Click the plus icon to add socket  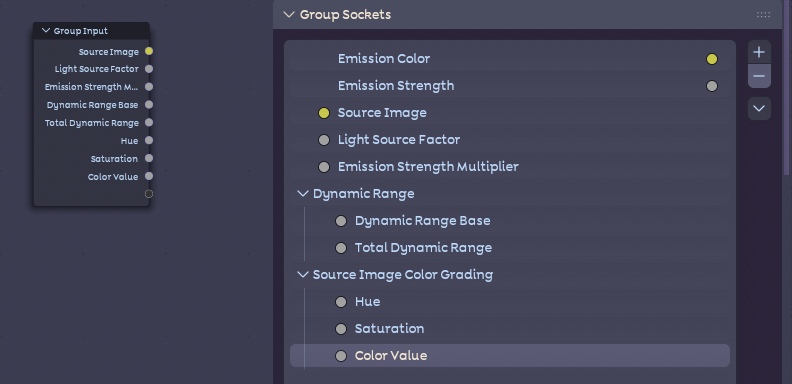759,52
